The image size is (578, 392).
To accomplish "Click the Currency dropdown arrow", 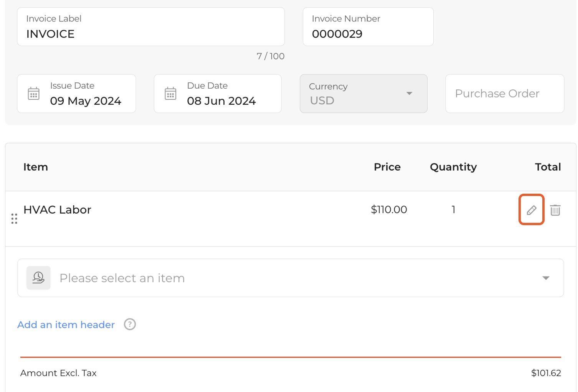I will point(409,94).
